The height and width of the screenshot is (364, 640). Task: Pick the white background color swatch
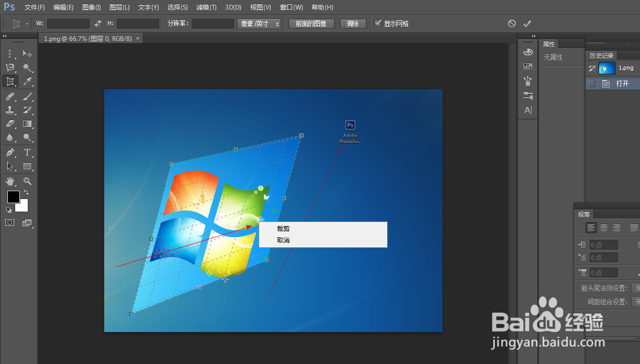[x=24, y=207]
